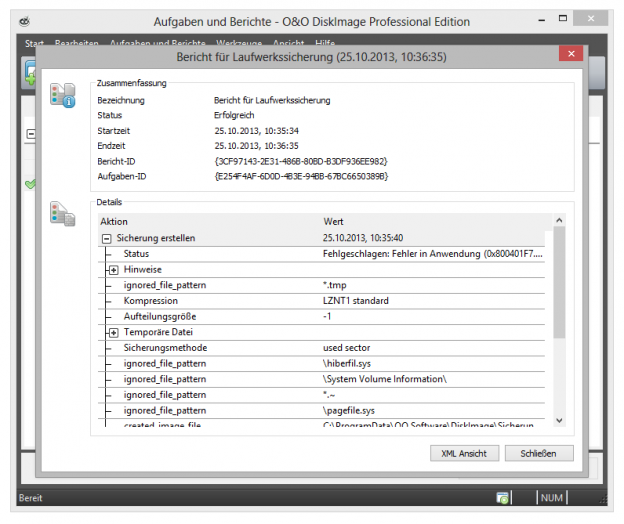Click the green disk icon in status bar
Viewport: 624px width, 524px height.
click(x=505, y=497)
